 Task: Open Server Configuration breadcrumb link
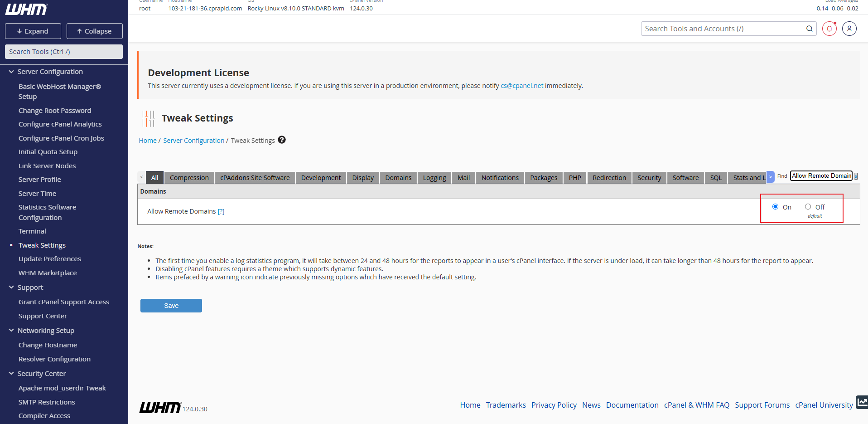[x=193, y=141]
